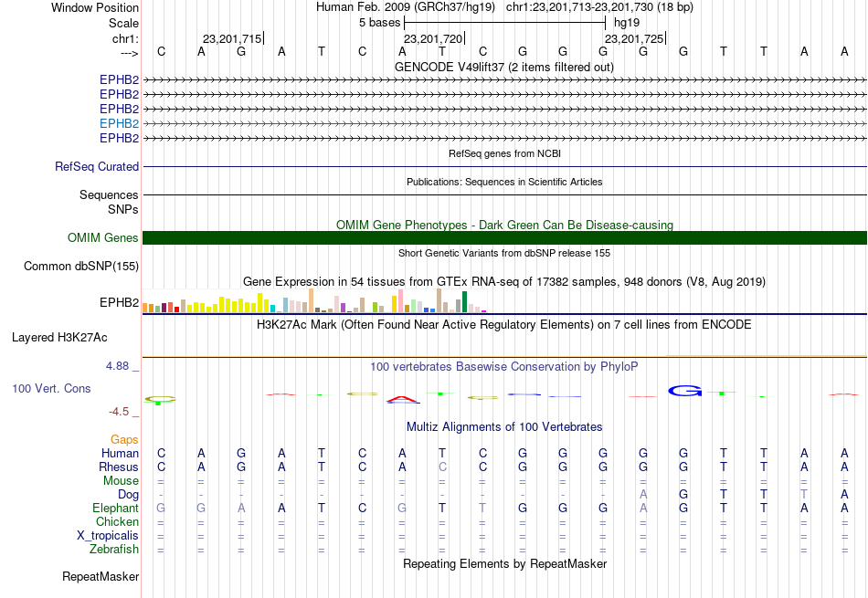Click the G base in the Dog row
The width and height of the screenshot is (868, 598).
click(683, 495)
